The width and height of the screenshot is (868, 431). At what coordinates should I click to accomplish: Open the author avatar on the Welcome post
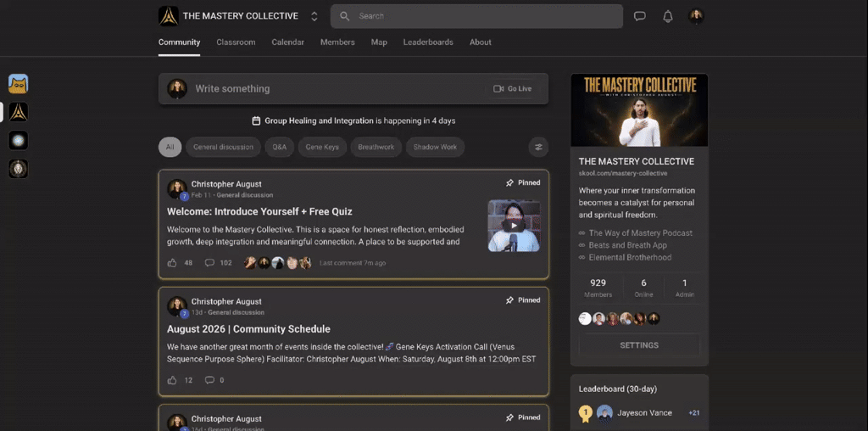[177, 189]
